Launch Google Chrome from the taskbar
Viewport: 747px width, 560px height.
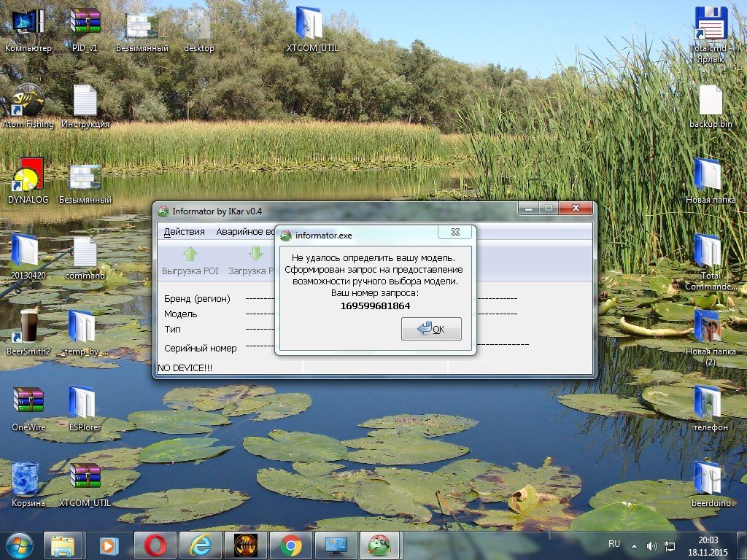coord(290,545)
